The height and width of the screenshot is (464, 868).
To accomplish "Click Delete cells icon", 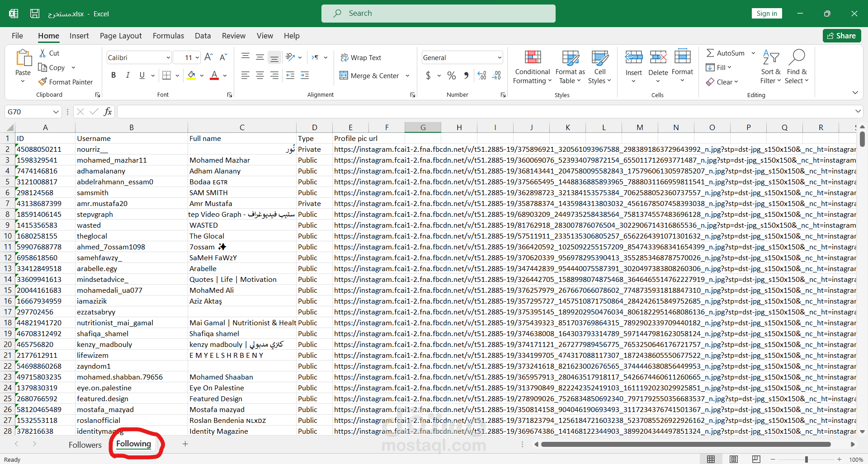I will [658, 57].
